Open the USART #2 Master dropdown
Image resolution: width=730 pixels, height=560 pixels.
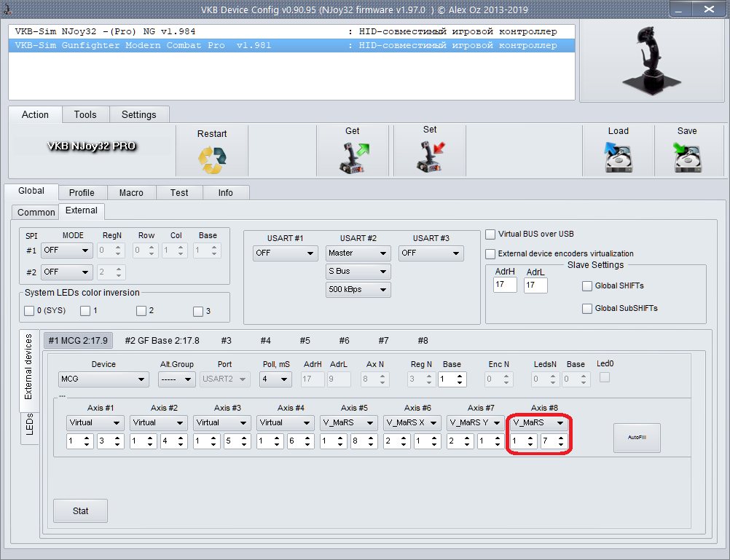[x=358, y=253]
